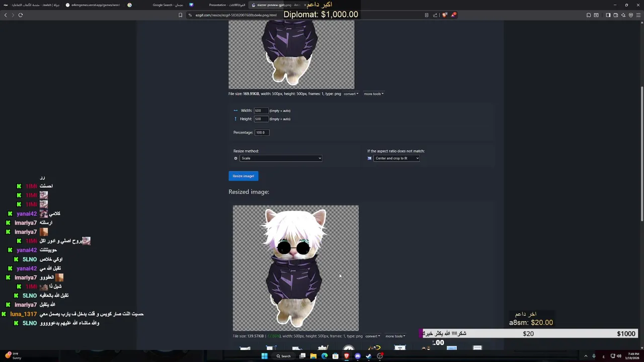The height and width of the screenshot is (362, 644).
Task: Click the OBS icon in the taskbar
Action: [x=380, y=356]
